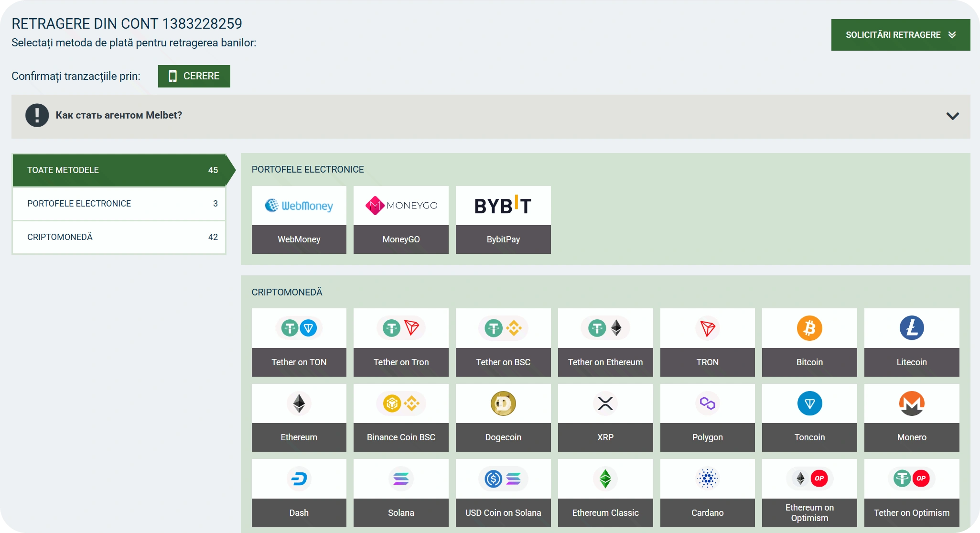Screen dimensions: 980x533
Task: Open the Solicitări Retragere dropdown
Action: click(901, 35)
